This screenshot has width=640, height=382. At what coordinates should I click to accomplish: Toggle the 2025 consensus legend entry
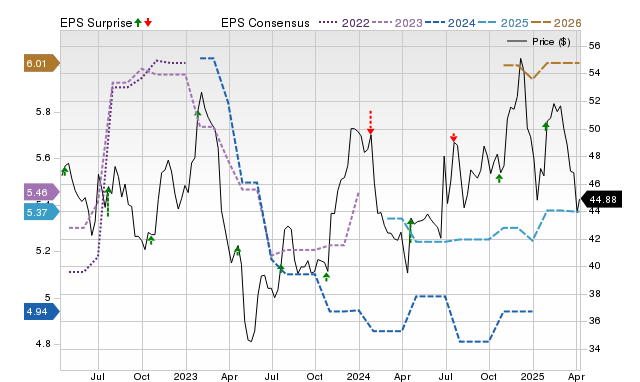pos(503,23)
